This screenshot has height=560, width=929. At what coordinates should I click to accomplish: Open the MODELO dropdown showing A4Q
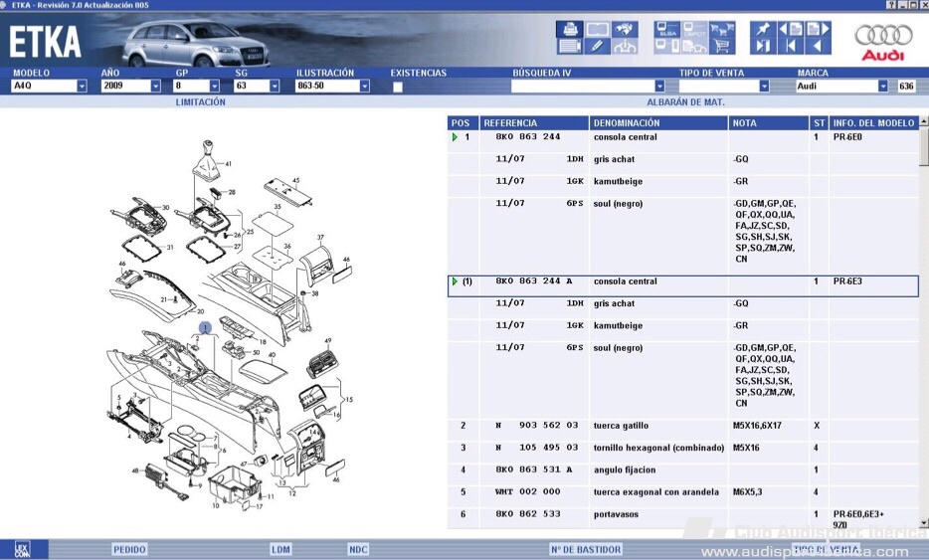82,86
